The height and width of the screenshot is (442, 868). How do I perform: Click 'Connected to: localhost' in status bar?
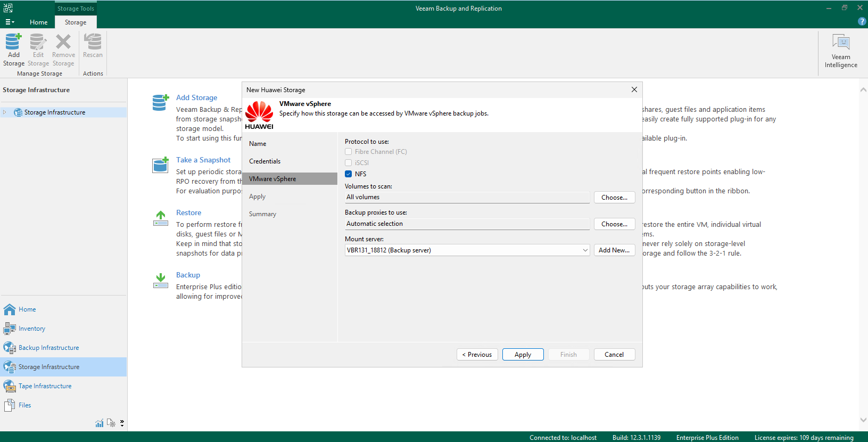coord(563,438)
